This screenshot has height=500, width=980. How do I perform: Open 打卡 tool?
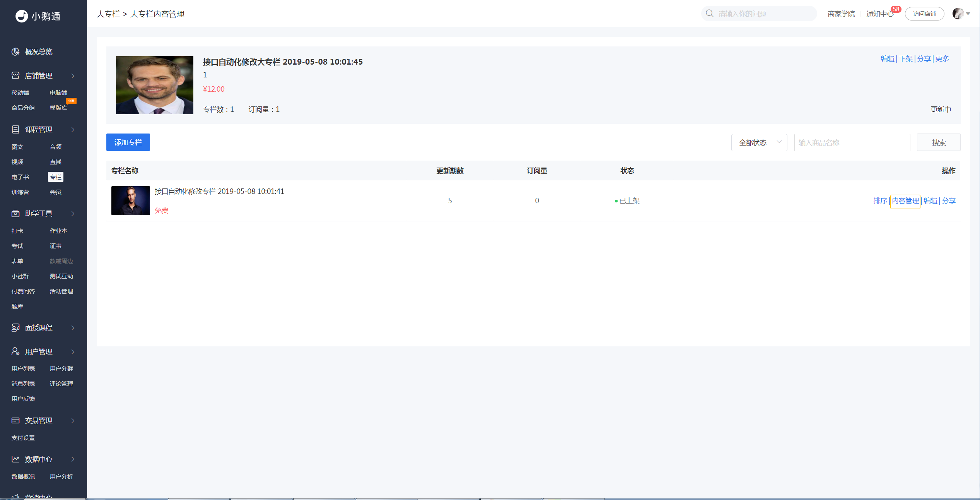click(17, 231)
